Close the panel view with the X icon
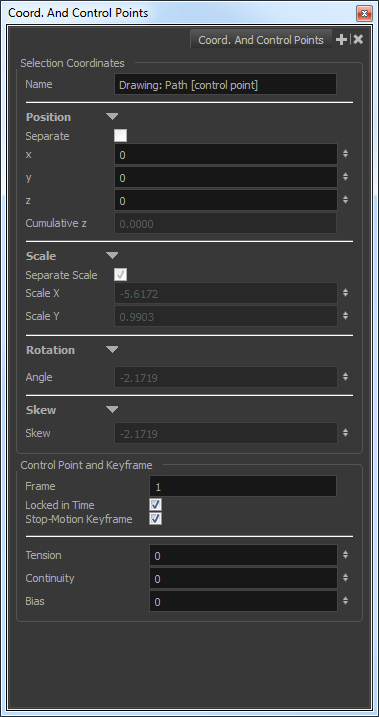 [x=358, y=40]
